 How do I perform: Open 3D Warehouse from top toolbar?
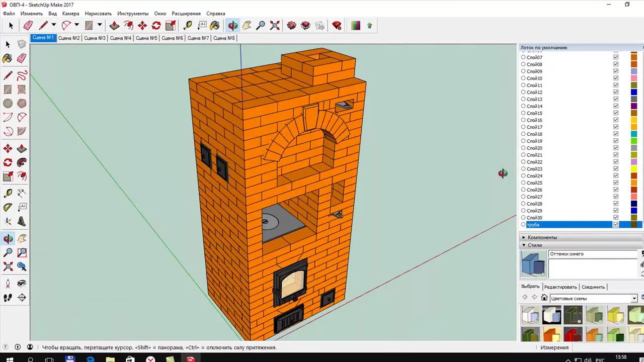point(292,25)
